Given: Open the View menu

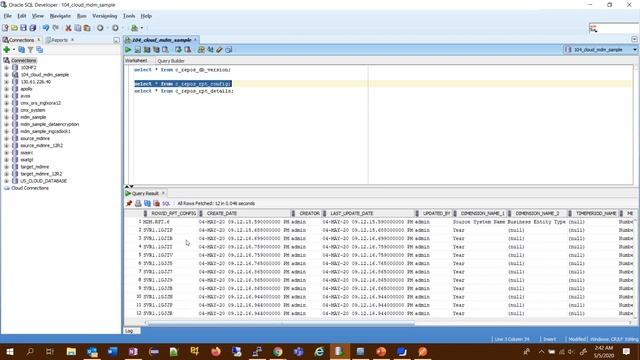Looking at the screenshot, I should 38,16.
